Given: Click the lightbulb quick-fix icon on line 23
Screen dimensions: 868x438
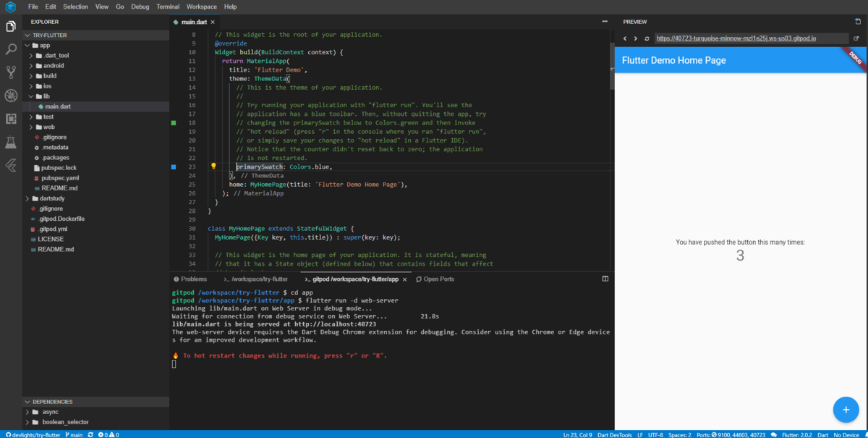Looking at the screenshot, I should click(213, 167).
